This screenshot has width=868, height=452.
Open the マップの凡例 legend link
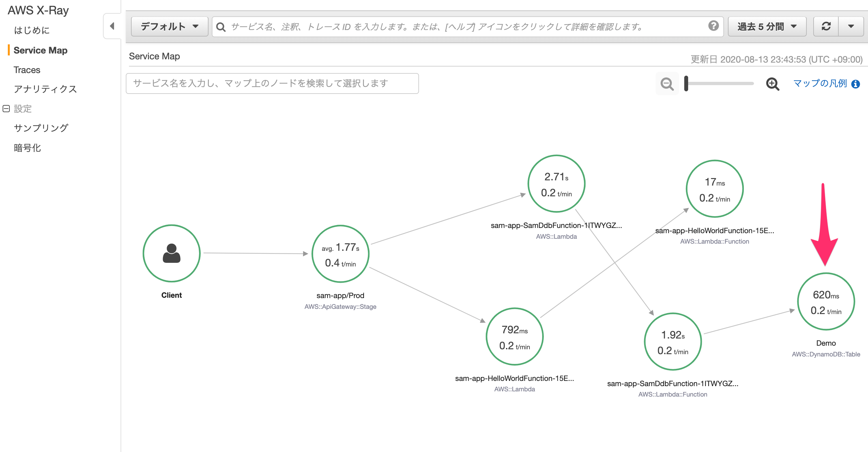(x=820, y=83)
